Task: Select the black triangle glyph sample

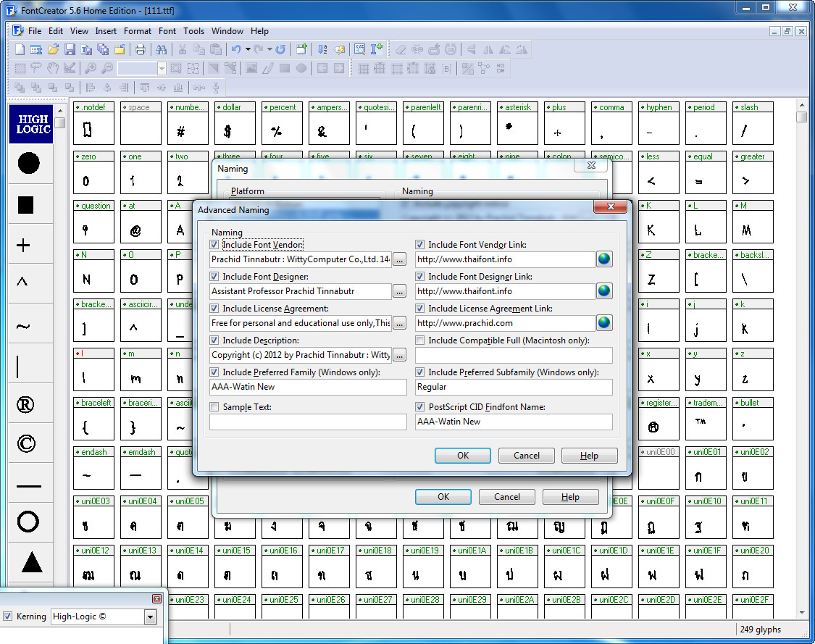Action: click(x=32, y=562)
